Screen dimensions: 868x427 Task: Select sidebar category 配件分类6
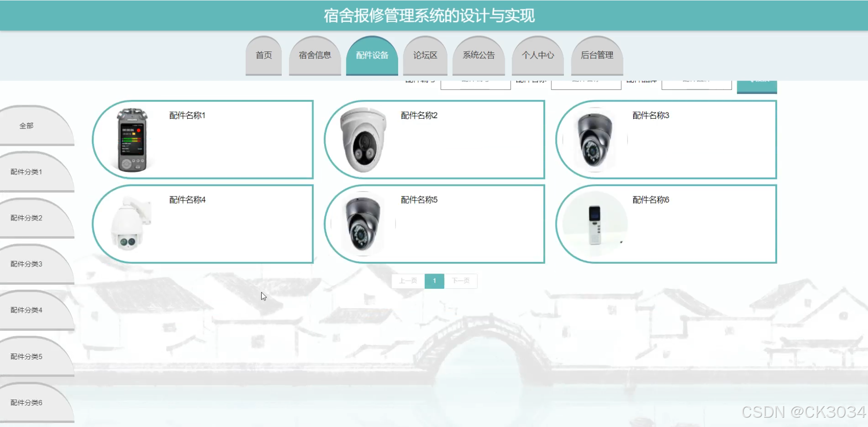tap(26, 402)
